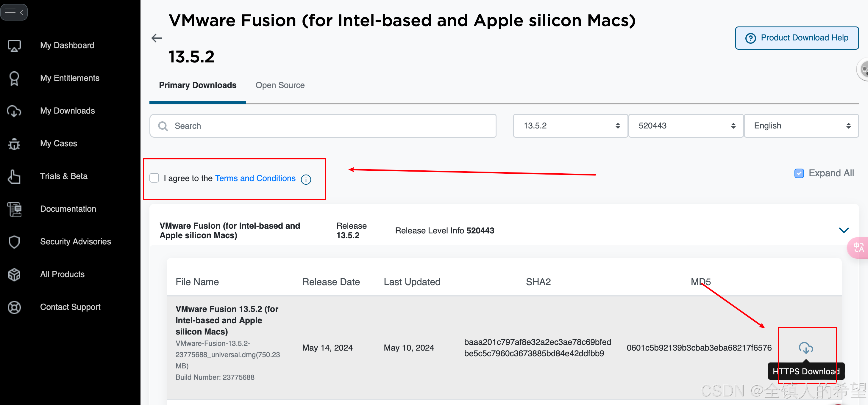
Task: Click the Build Number: 23775688 text
Action: tap(215, 377)
